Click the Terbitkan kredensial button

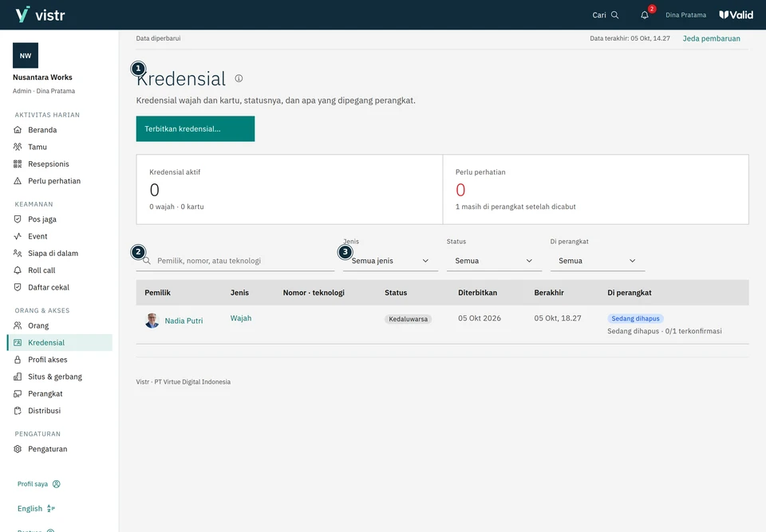[x=195, y=129]
